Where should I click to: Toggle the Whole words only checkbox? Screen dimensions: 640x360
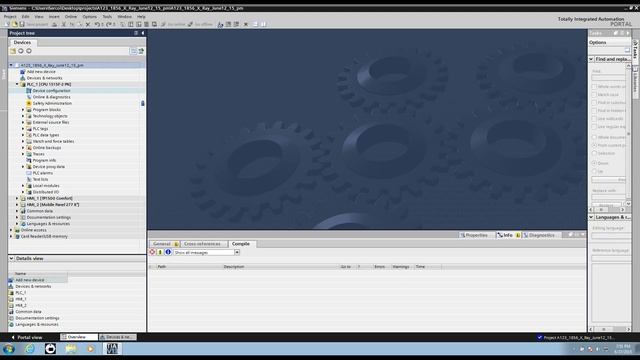pos(594,87)
